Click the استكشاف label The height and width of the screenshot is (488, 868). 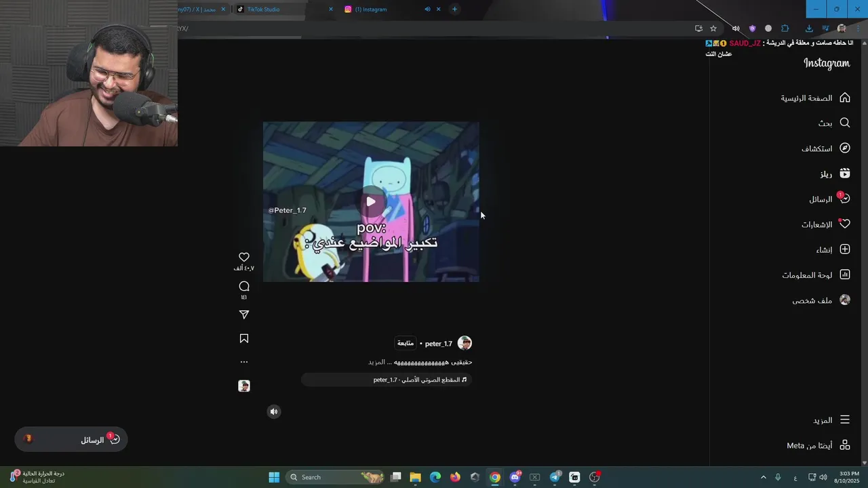817,148
